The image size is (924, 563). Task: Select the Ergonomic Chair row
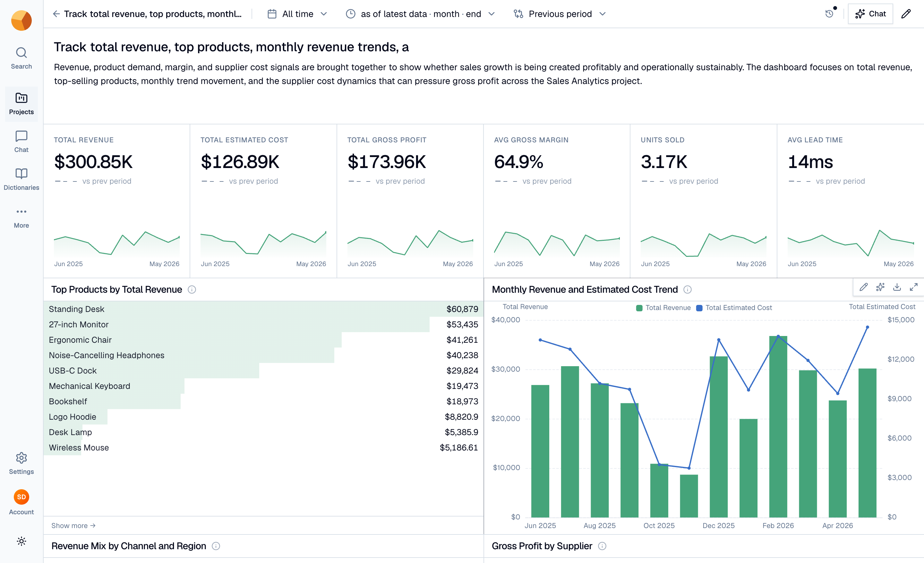(x=263, y=340)
